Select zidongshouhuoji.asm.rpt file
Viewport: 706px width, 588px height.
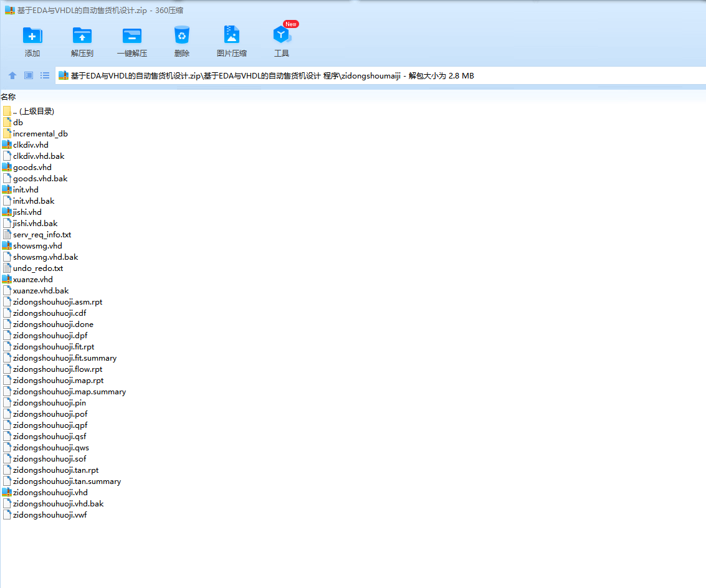click(53, 302)
